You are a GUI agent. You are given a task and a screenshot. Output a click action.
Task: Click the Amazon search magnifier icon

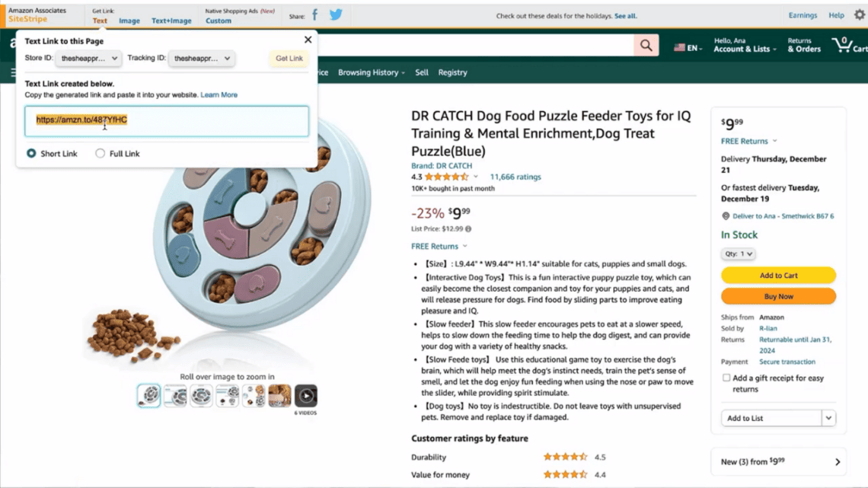point(645,45)
